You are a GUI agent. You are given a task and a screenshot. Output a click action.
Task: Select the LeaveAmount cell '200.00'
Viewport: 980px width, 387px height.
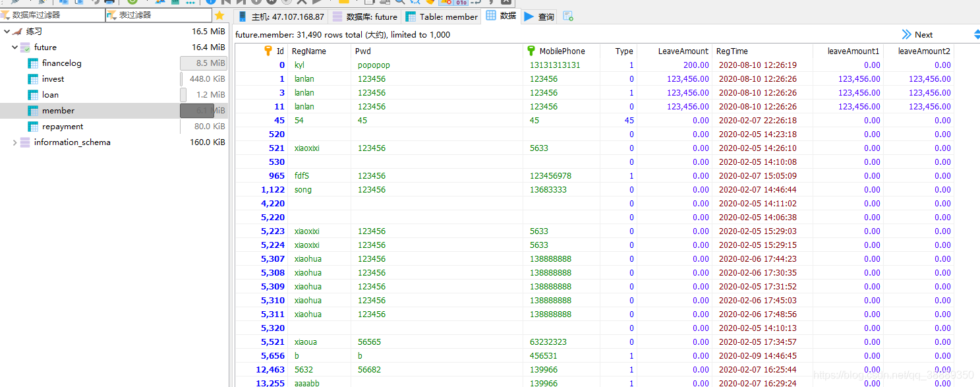tap(696, 65)
